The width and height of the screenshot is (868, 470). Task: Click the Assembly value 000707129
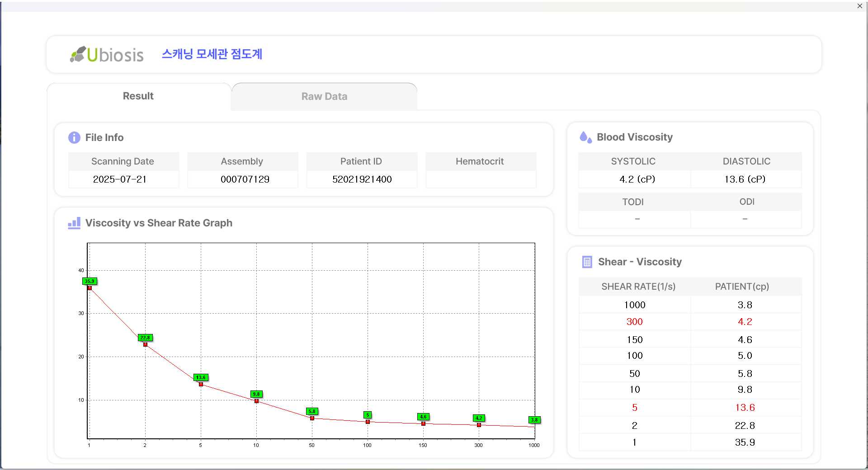pos(245,179)
